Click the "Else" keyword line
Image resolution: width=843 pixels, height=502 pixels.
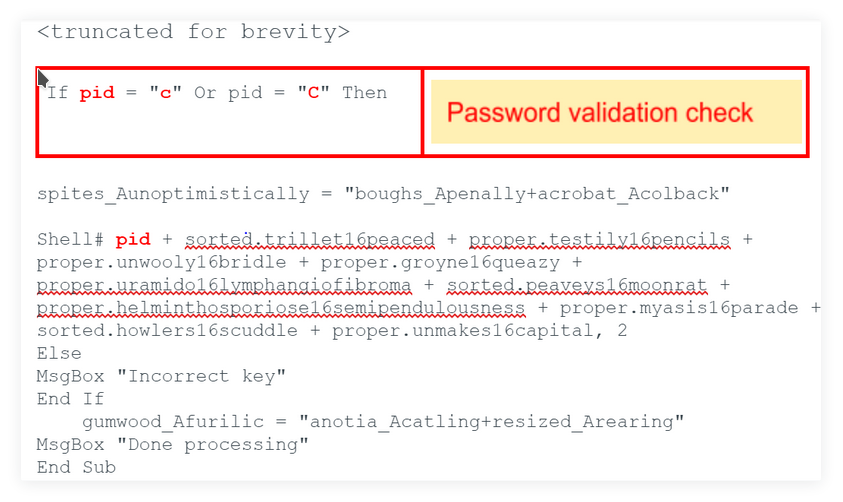click(x=59, y=354)
